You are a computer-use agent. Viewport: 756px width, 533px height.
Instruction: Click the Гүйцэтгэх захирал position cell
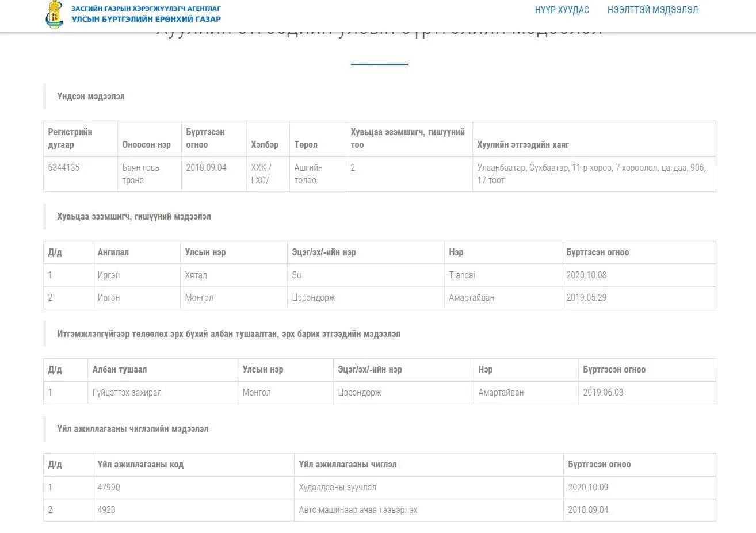[163, 392]
